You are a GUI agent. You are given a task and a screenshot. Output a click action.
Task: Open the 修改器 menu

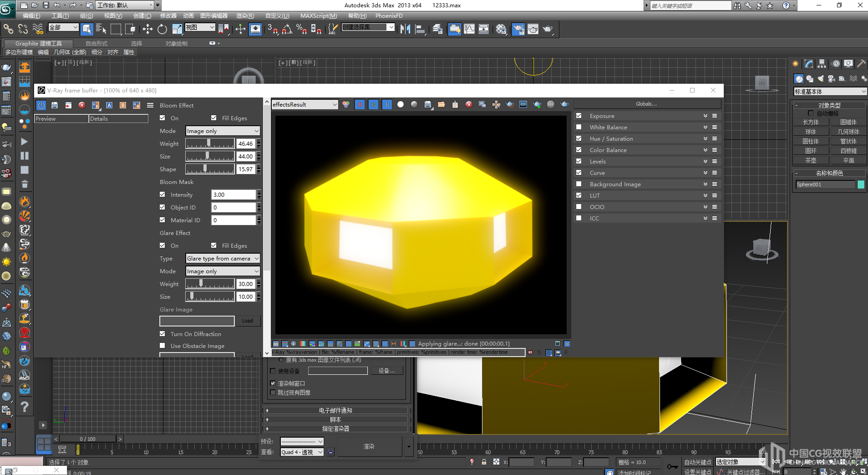point(168,16)
